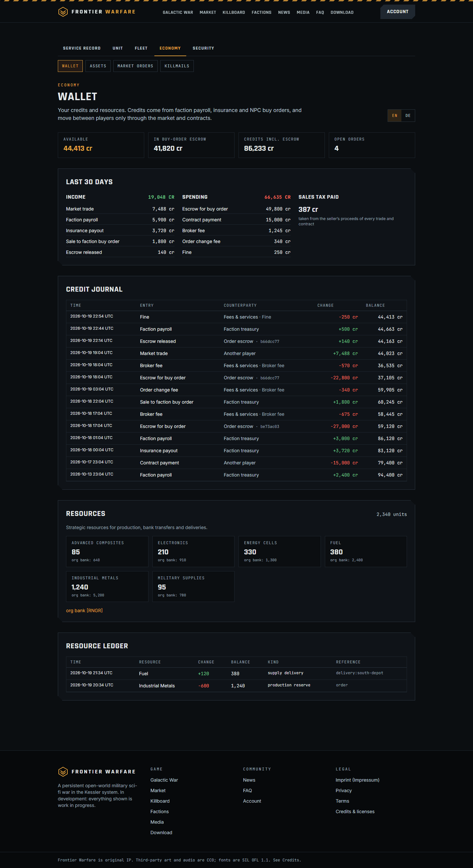The image size is (473, 868).
Task: Select the Economy tab
Action: tap(170, 48)
